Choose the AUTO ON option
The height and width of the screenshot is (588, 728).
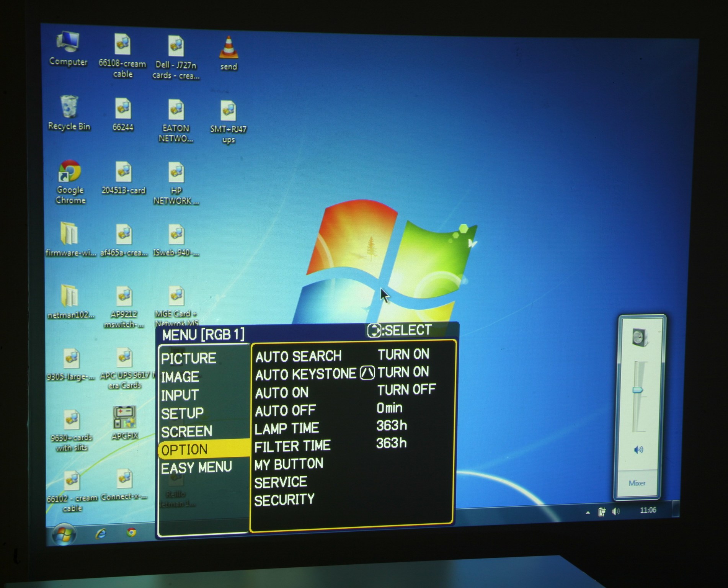point(281,393)
